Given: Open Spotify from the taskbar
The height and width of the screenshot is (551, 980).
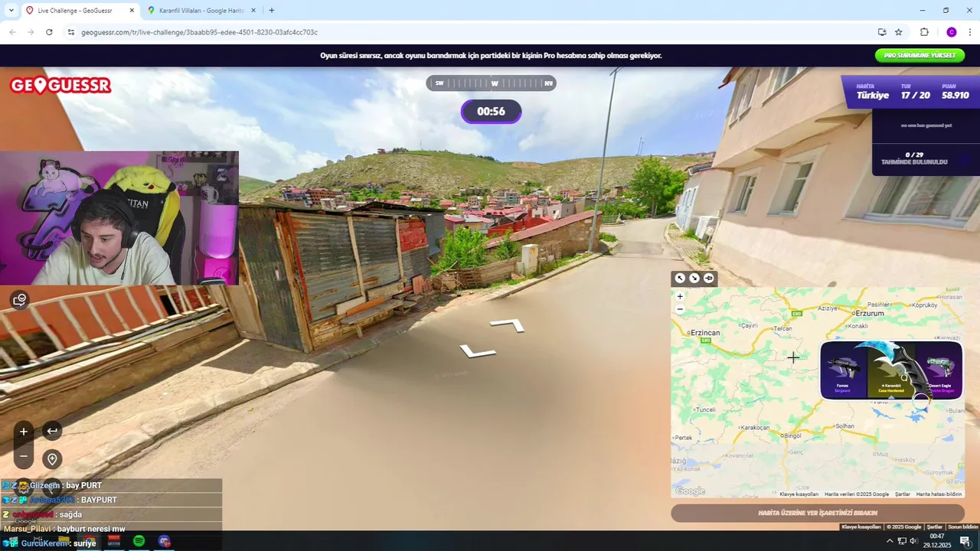Looking at the screenshot, I should (139, 541).
